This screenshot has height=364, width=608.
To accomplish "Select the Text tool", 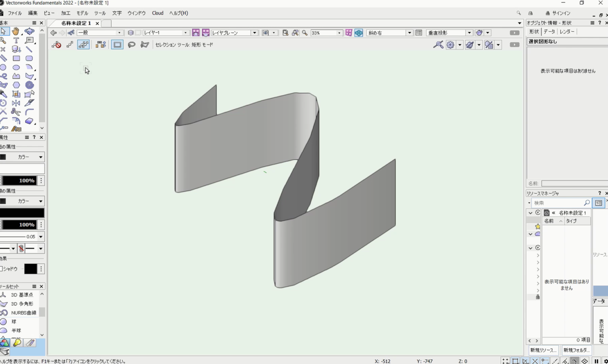I will pyautogui.click(x=16, y=40).
